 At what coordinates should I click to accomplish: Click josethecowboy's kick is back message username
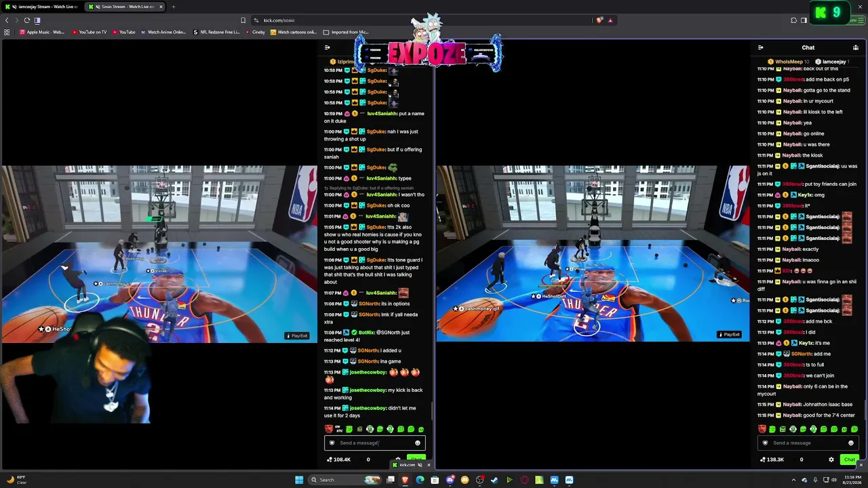click(x=368, y=390)
